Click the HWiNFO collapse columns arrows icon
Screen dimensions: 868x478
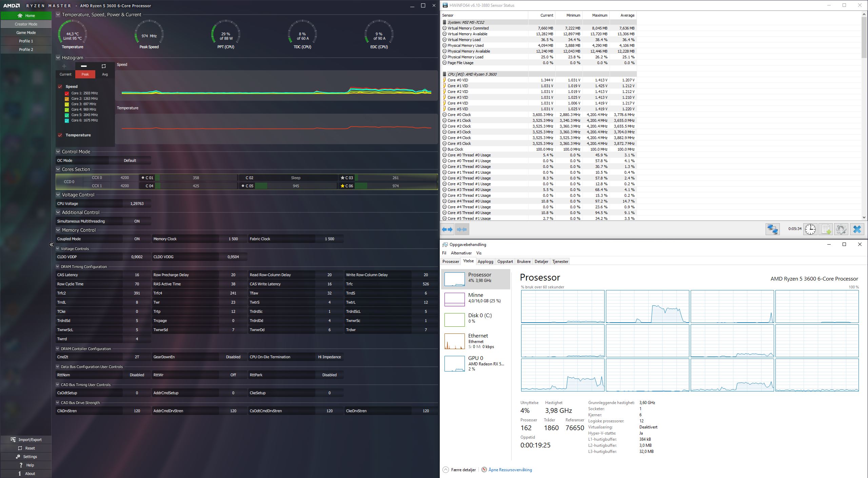tap(462, 229)
